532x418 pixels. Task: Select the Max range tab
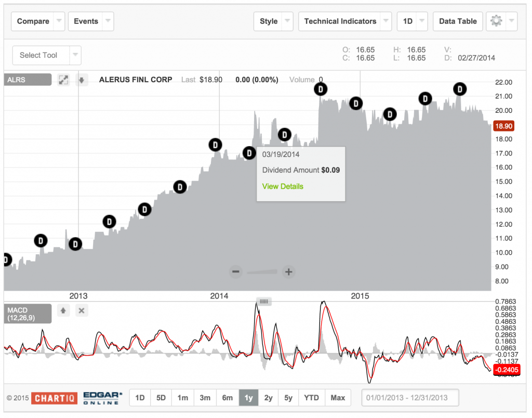[338, 398]
